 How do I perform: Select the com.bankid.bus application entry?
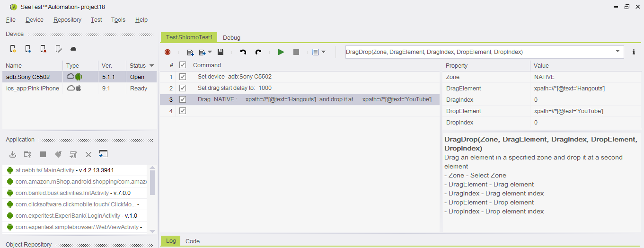point(72,193)
